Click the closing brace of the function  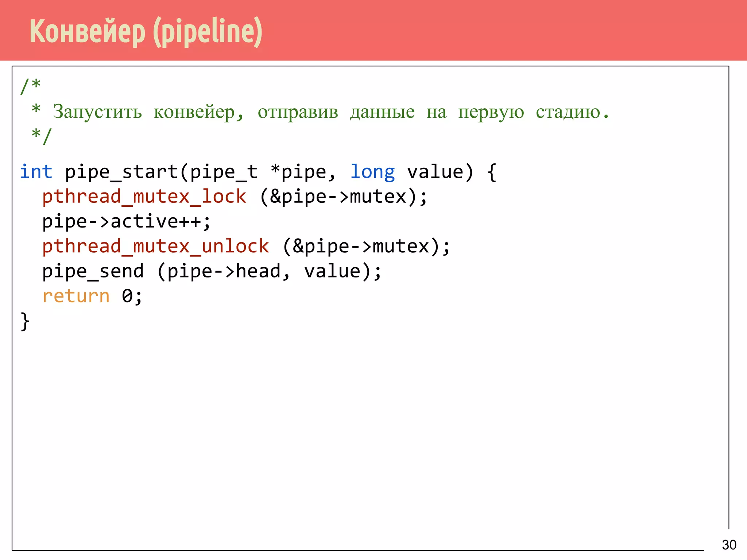point(25,321)
